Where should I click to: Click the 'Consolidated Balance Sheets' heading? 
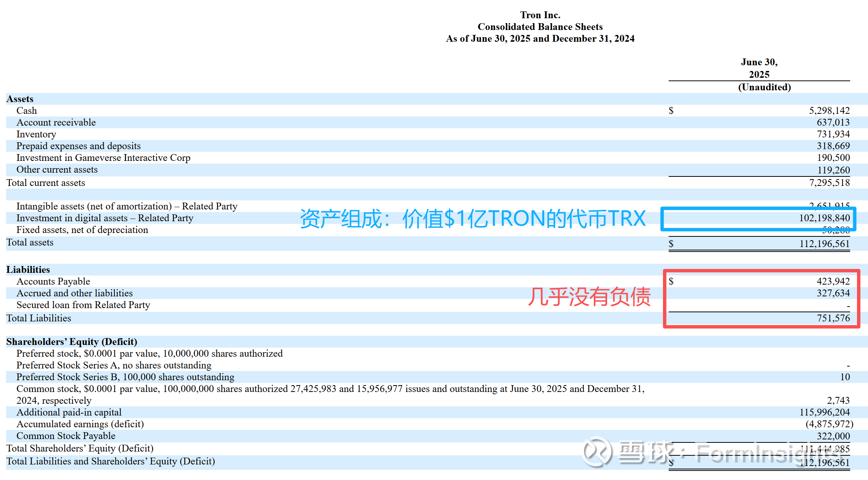pyautogui.click(x=540, y=27)
